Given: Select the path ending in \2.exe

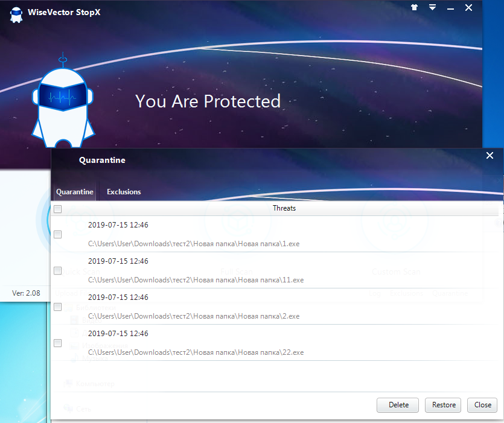Looking at the screenshot, I should click(194, 316).
